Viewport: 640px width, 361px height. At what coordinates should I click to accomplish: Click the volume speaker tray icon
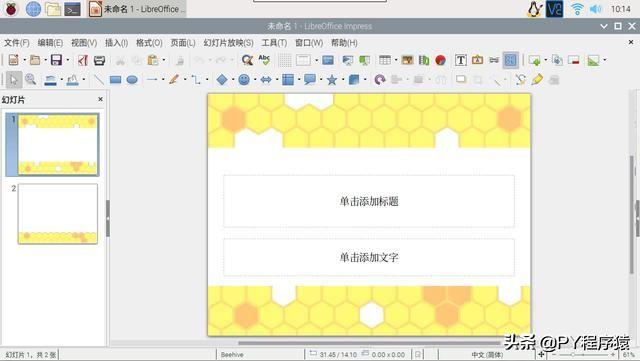pyautogui.click(x=596, y=9)
